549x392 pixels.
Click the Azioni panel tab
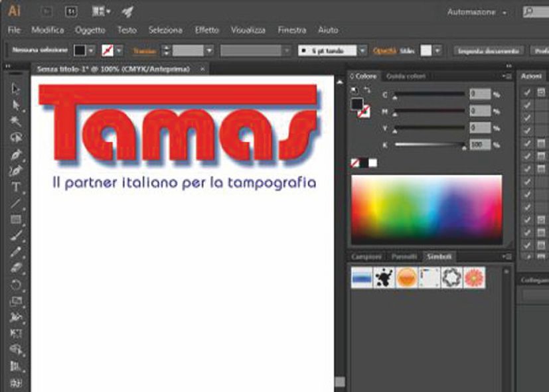click(531, 76)
